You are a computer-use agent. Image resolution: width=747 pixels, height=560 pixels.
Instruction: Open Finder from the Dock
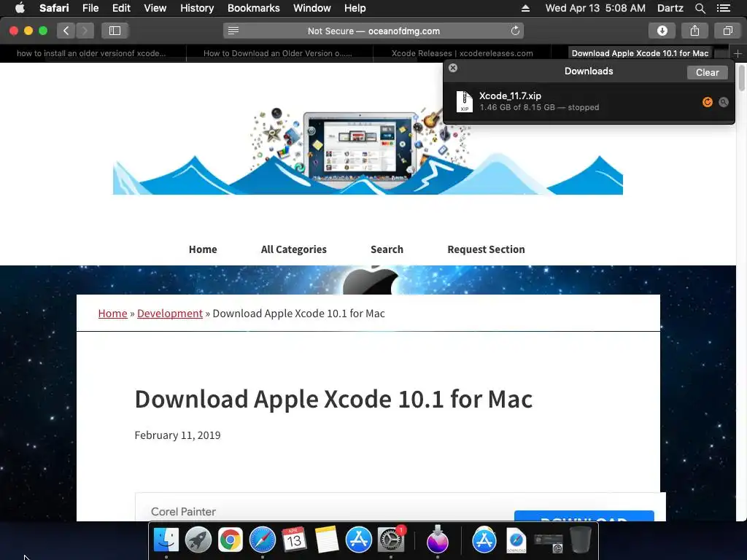point(166,540)
